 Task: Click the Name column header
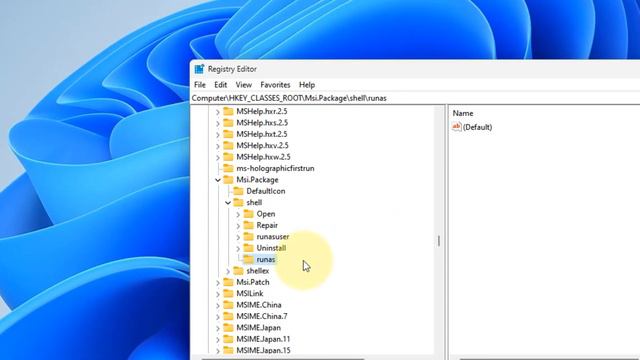463,113
